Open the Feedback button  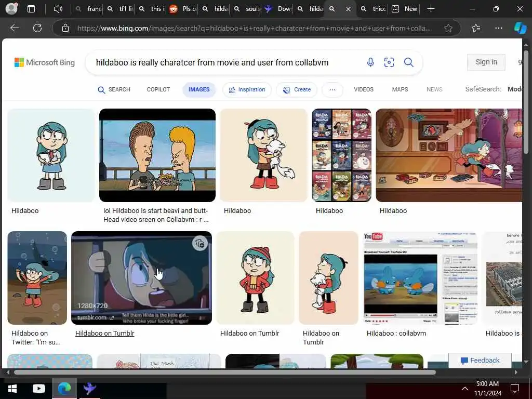(x=480, y=361)
